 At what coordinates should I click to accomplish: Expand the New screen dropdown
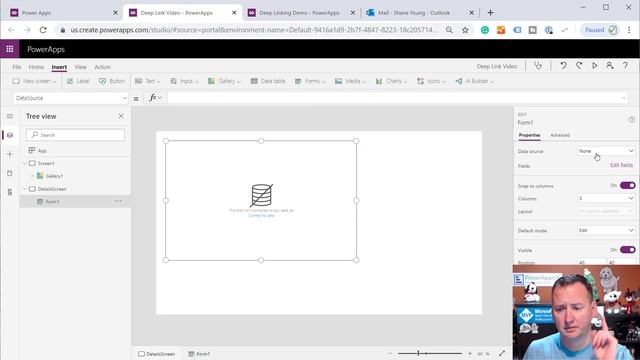coord(34,81)
